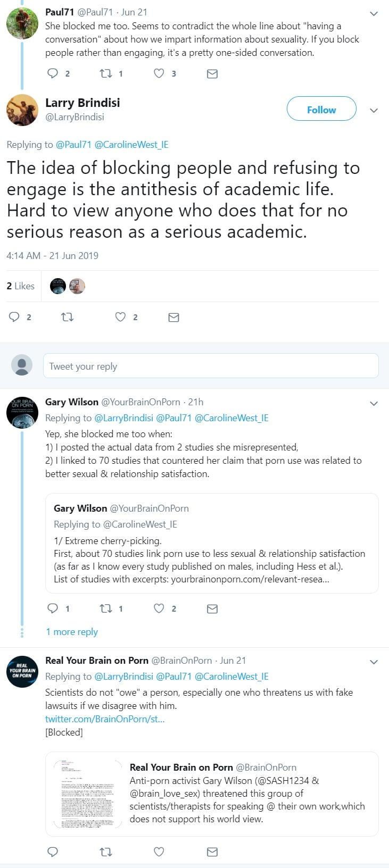Retweet Larry Brindisi's main tweet
389x868 pixels.
(68, 317)
